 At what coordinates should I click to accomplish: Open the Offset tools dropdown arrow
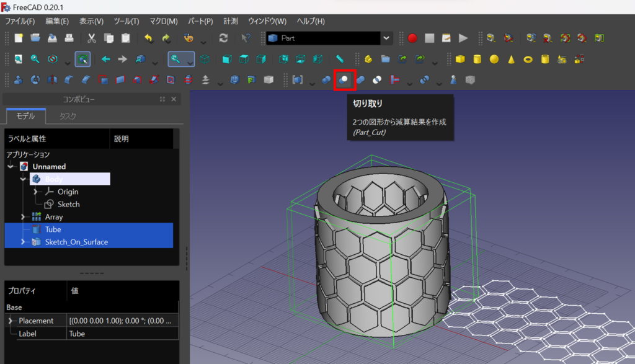tap(220, 83)
